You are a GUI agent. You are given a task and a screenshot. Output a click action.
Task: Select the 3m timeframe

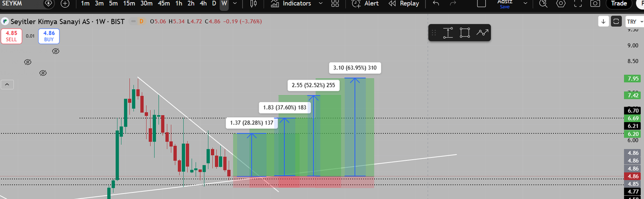(x=99, y=3)
